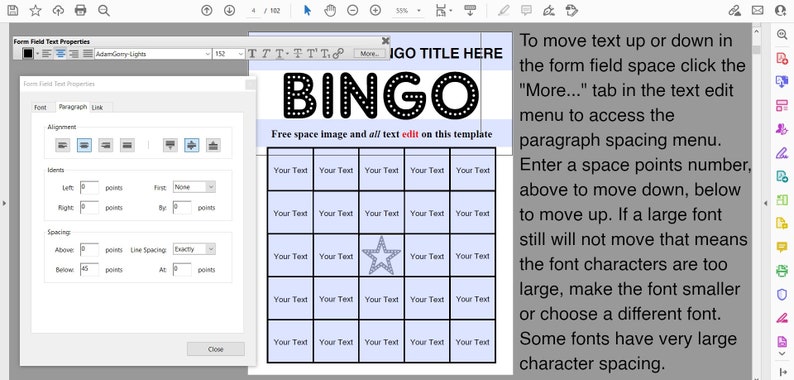Open find text with the magnifier icon
This screenshot has height=380, width=794.
tap(104, 10)
